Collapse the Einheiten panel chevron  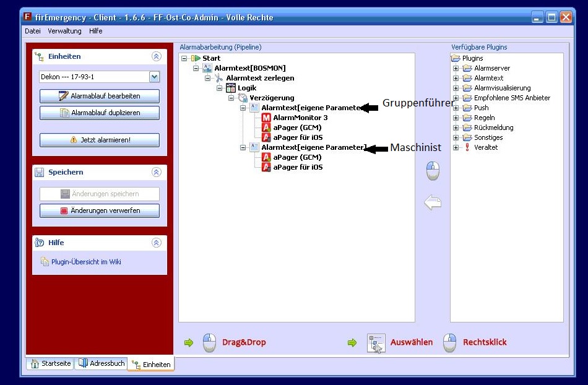(x=156, y=56)
